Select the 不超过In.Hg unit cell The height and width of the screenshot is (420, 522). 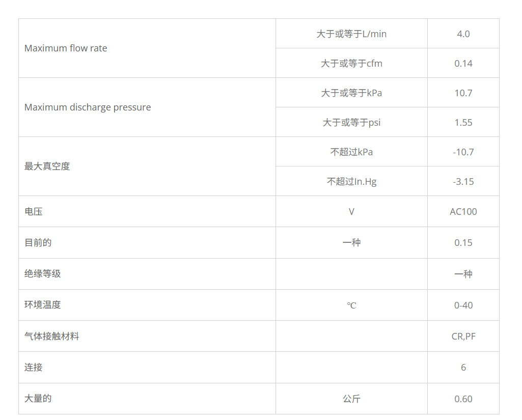(x=351, y=182)
